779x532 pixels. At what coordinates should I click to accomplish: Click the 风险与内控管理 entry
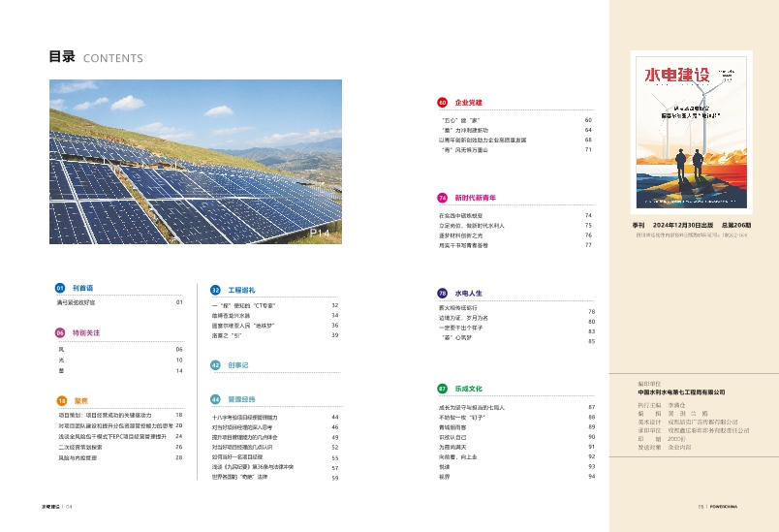coord(78,458)
